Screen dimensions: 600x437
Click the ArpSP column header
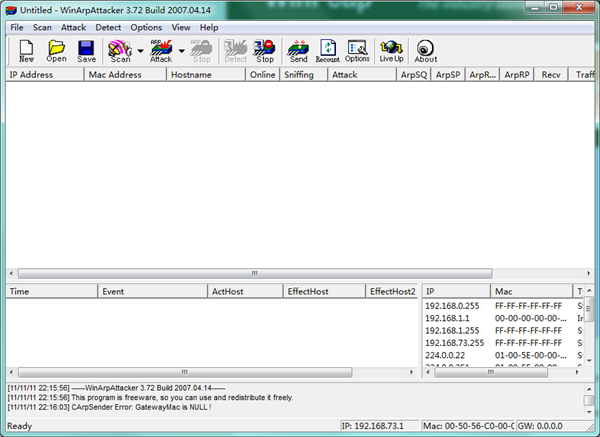pos(448,75)
